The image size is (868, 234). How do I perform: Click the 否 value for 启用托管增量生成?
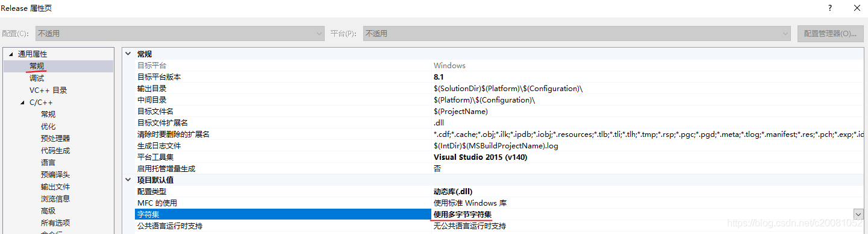(437, 168)
